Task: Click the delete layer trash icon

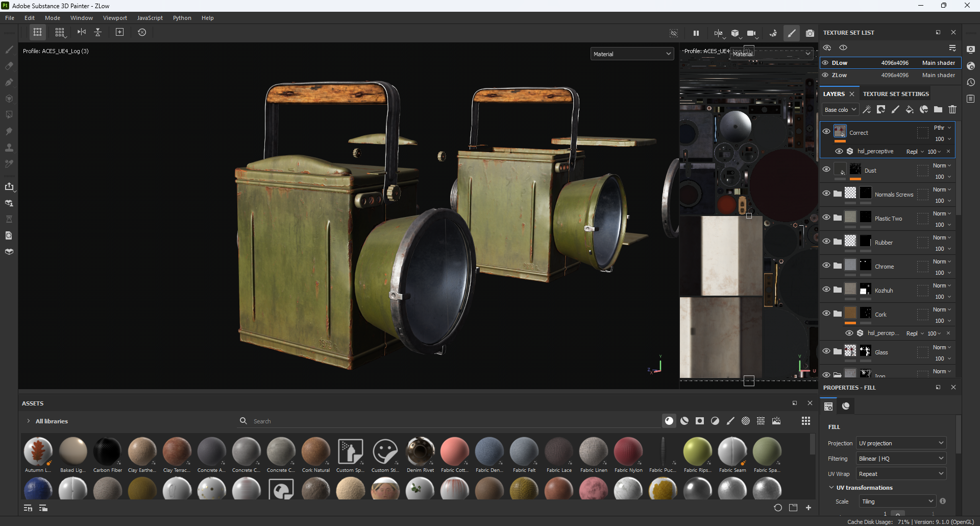Action: pos(952,109)
